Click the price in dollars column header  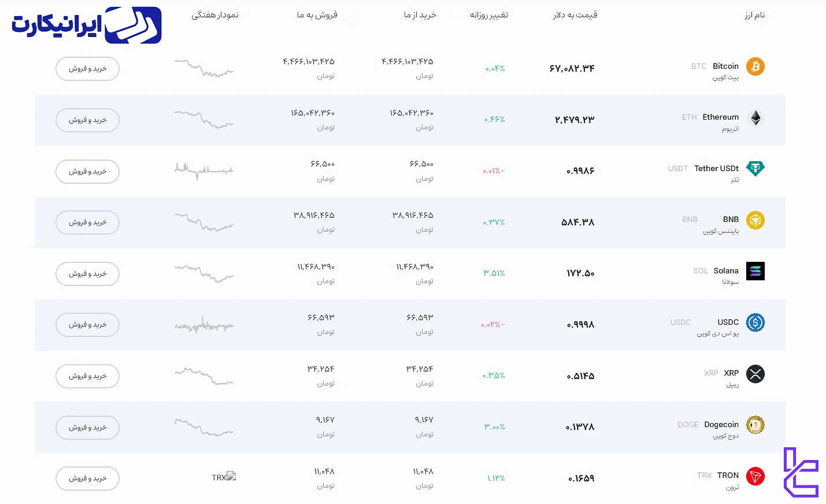[x=575, y=15]
